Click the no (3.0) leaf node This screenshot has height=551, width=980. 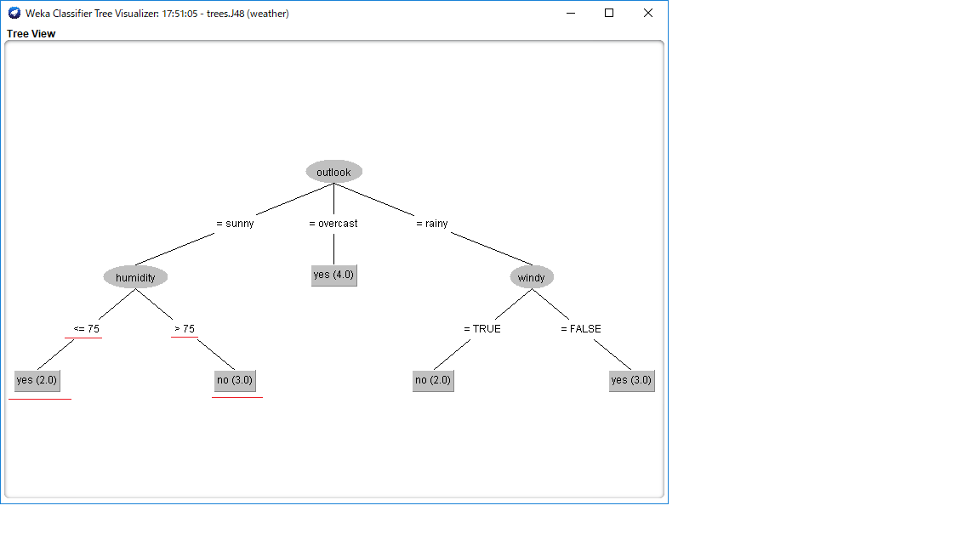point(235,380)
